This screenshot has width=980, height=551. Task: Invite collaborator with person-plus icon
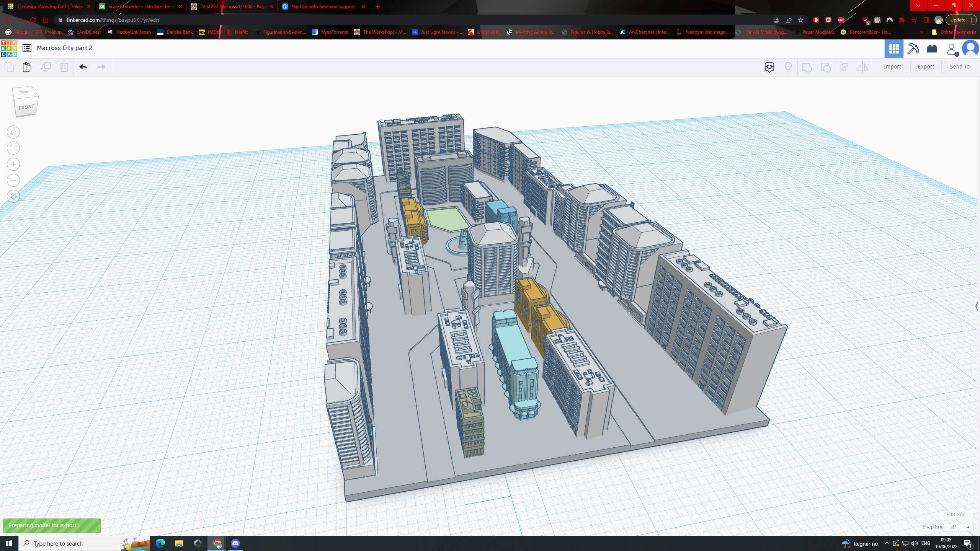pos(952,49)
